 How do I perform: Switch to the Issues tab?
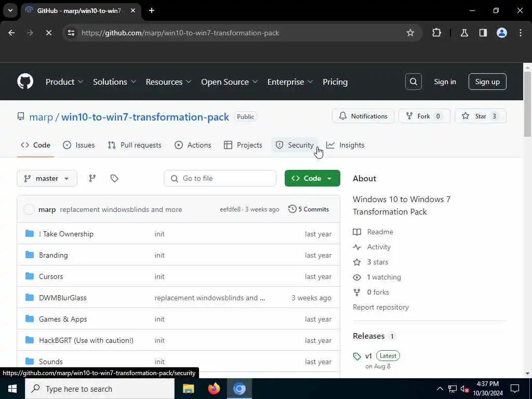(79, 145)
